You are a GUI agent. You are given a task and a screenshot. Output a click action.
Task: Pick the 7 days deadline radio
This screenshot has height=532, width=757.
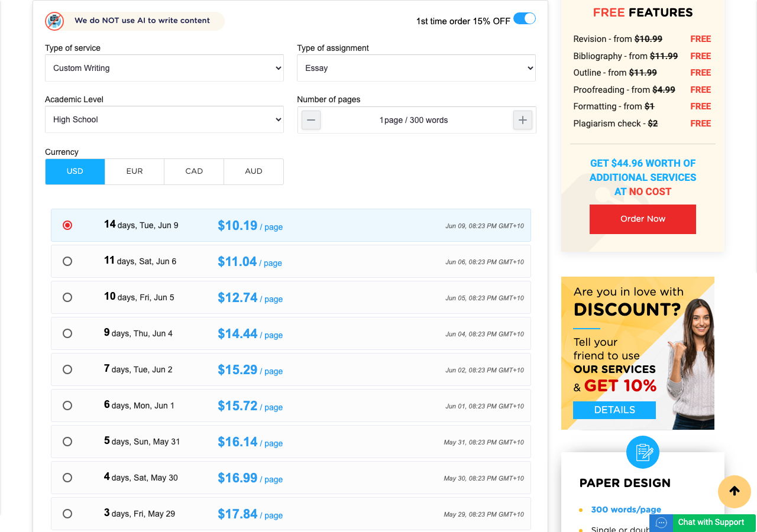point(67,369)
